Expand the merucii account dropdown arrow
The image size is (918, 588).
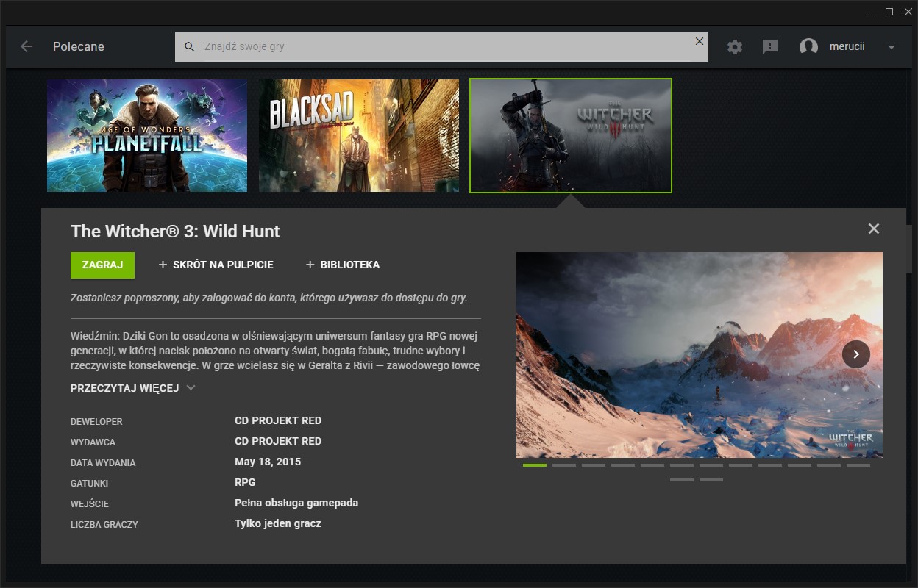(x=892, y=47)
